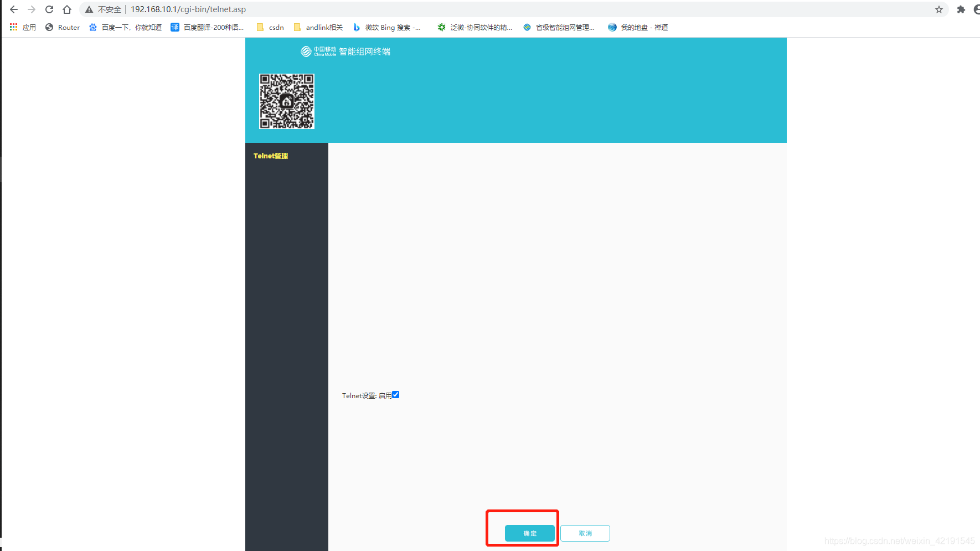
Task: Click the Telnet设置 label text
Action: point(359,396)
